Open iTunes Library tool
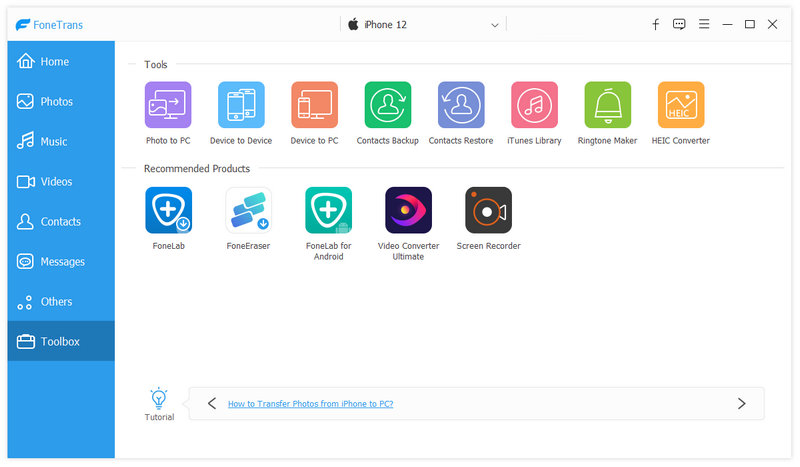 pyautogui.click(x=534, y=105)
